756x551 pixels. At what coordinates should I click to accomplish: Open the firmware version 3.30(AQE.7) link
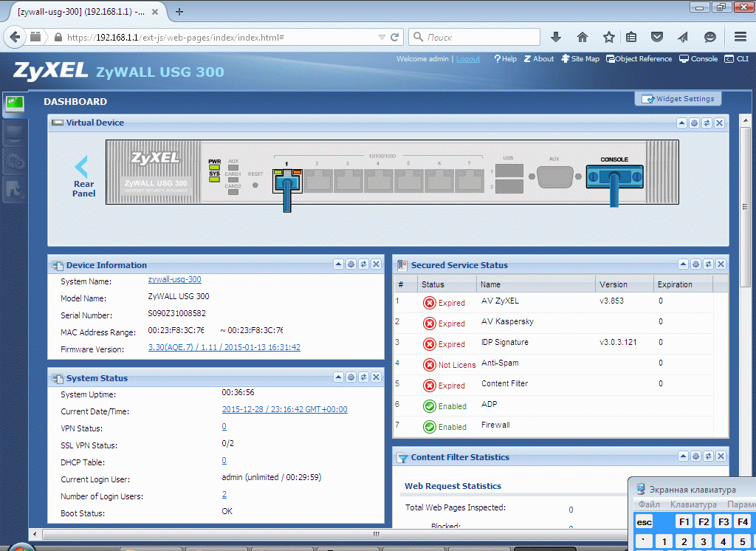224,347
